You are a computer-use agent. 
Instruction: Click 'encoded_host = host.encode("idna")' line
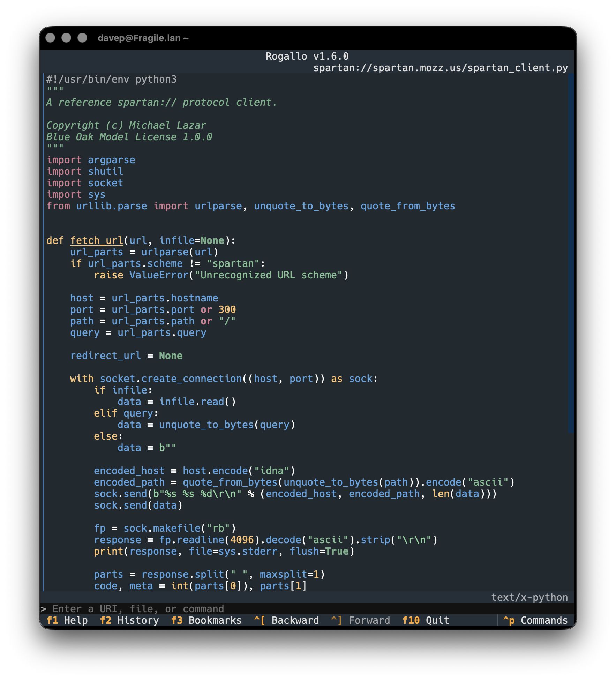tap(195, 471)
